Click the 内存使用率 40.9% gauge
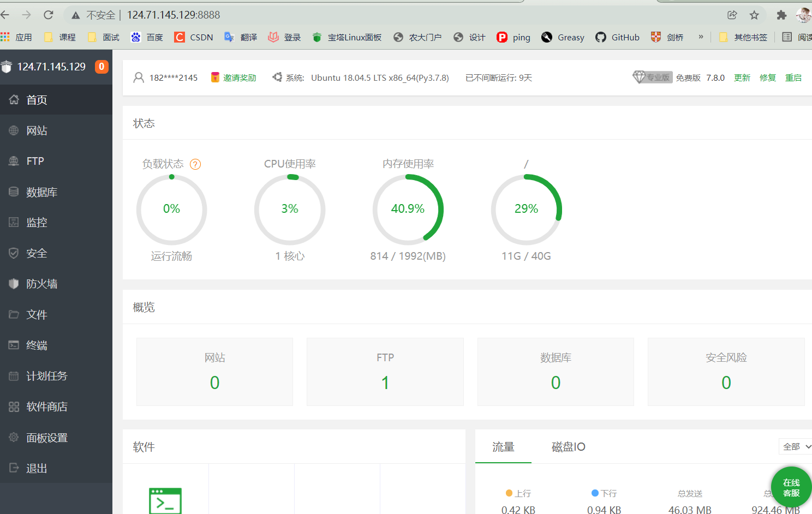812x514 pixels. (x=408, y=210)
